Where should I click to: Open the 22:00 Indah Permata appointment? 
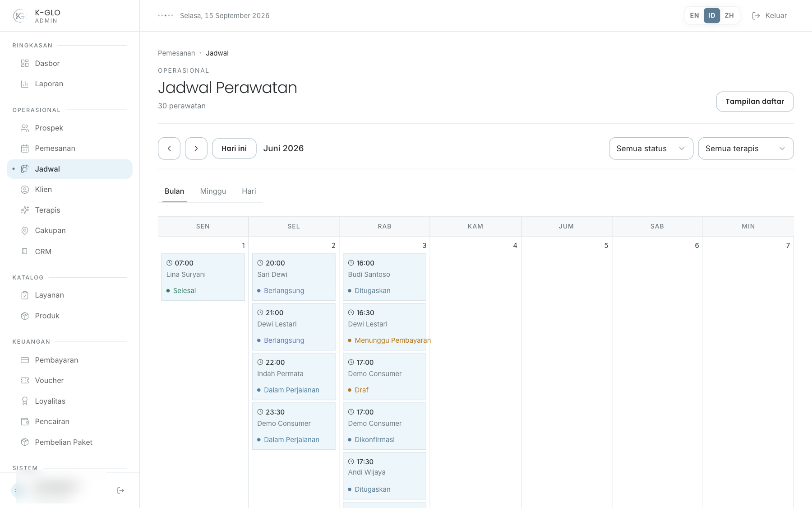(294, 377)
